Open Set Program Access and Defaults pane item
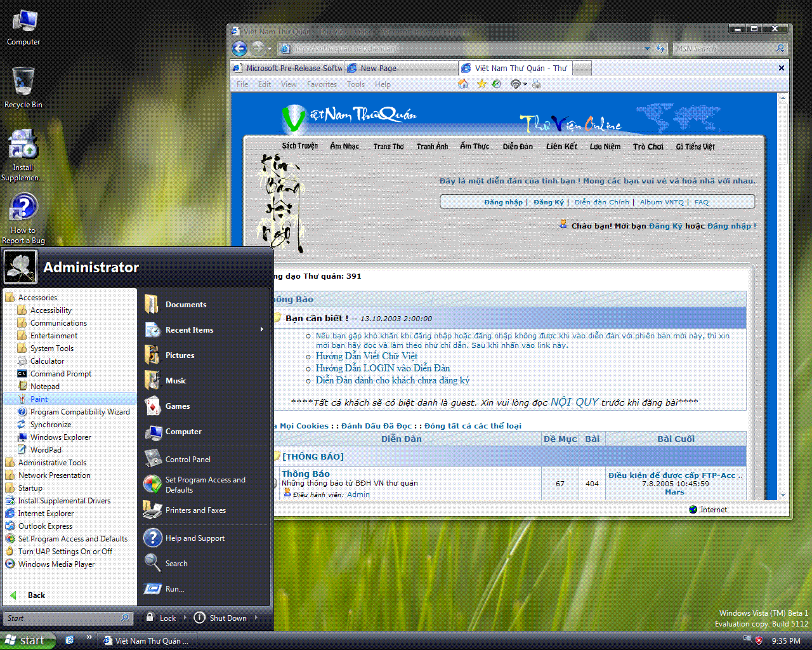812x650 pixels. click(205, 484)
